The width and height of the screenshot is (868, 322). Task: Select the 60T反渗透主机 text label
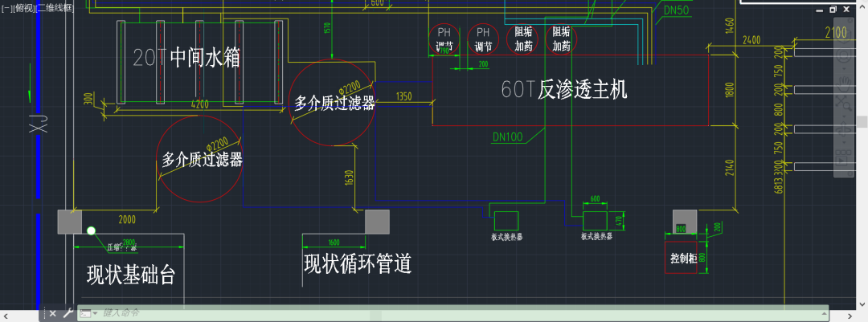pos(564,90)
